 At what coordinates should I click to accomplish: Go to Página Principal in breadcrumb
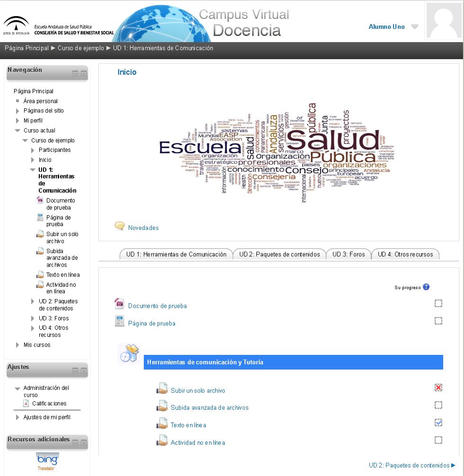(26, 48)
